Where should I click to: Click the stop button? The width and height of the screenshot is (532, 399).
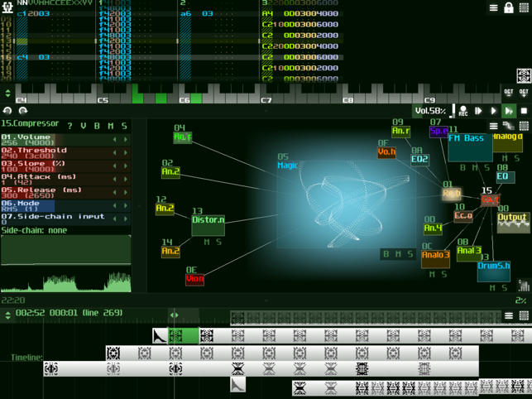coord(524,111)
